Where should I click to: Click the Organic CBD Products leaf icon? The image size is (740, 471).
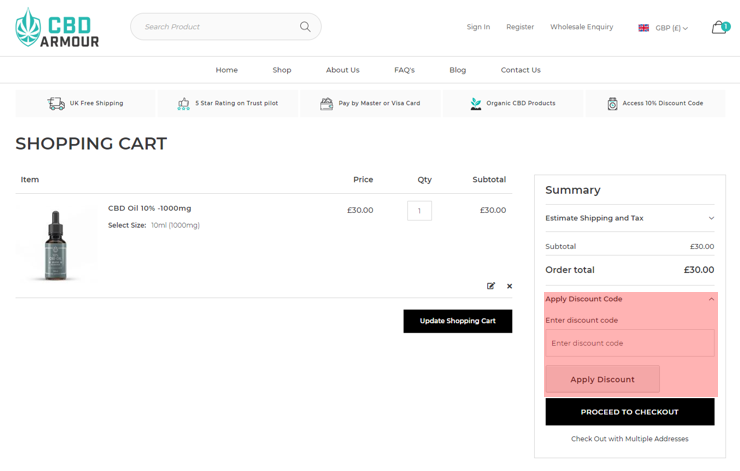[x=476, y=103]
